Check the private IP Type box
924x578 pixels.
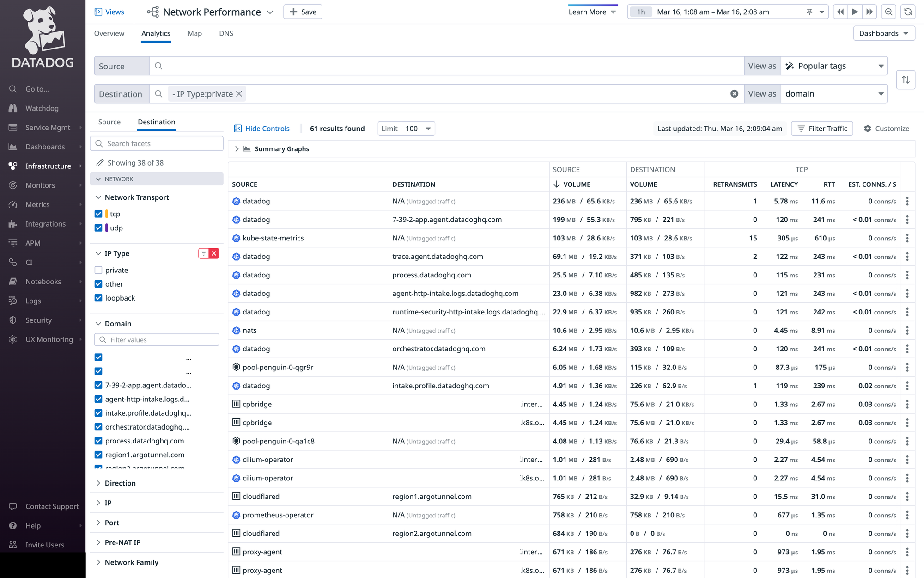(x=98, y=270)
